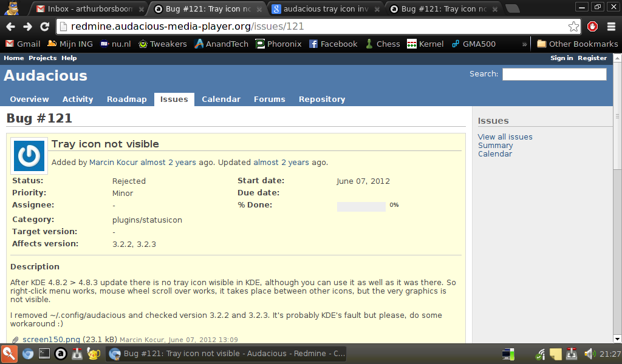Image resolution: width=622 pixels, height=364 pixels.
Task: Open the Chrome hamburger menu
Action: (x=611, y=27)
